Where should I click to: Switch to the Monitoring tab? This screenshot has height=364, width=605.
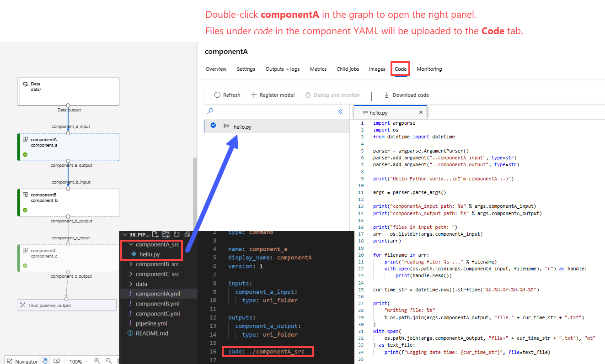429,69
